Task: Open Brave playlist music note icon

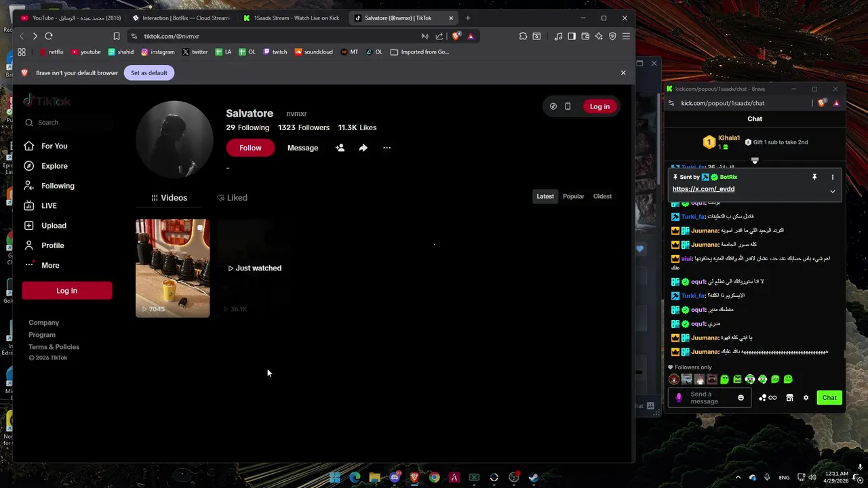Action: 558,36
